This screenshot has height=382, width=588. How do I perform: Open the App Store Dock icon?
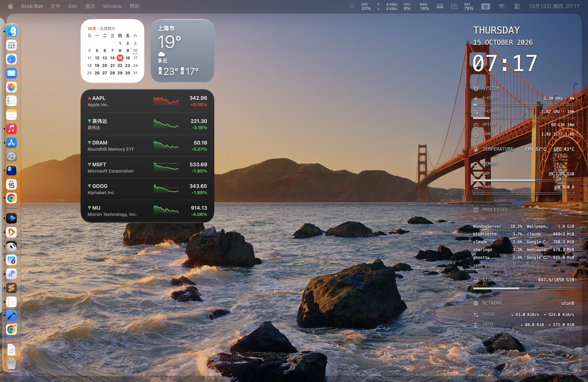click(11, 143)
